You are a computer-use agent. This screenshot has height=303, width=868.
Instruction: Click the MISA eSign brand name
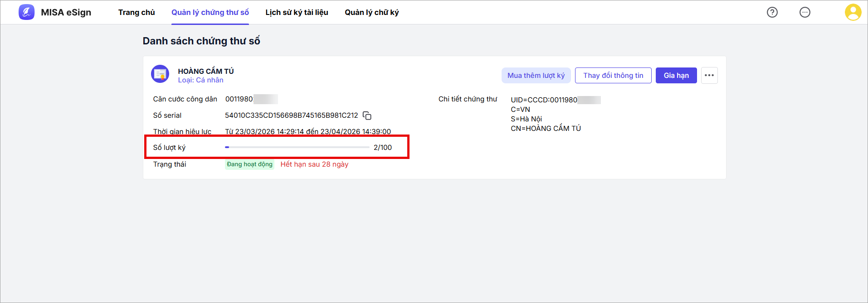[x=66, y=12]
